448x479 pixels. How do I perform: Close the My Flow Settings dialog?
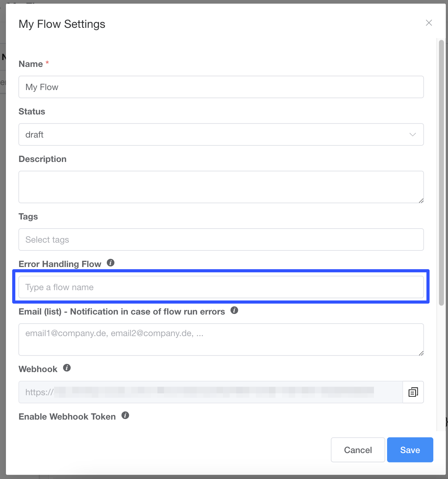point(429,23)
